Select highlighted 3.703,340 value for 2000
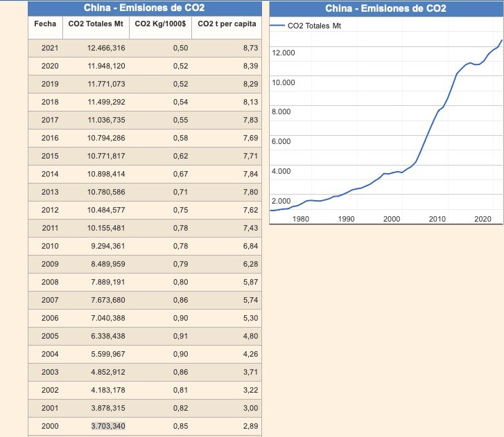 pos(107,426)
